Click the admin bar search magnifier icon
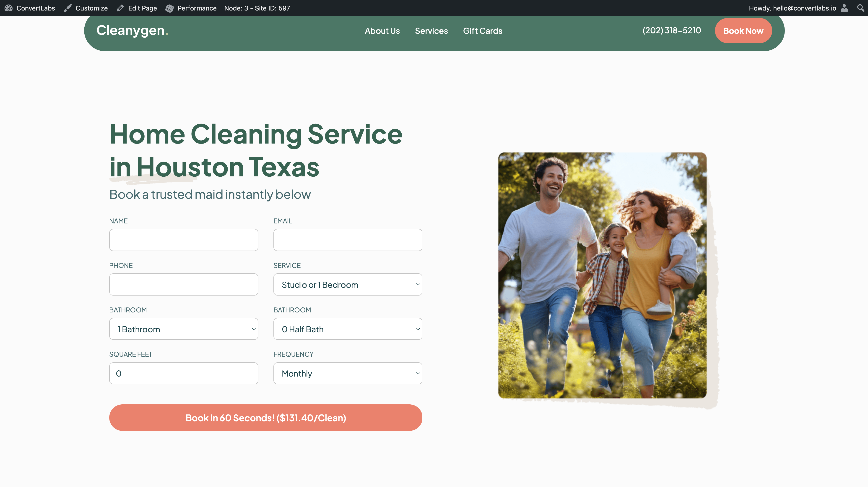This screenshot has width=868, height=487. (x=860, y=8)
